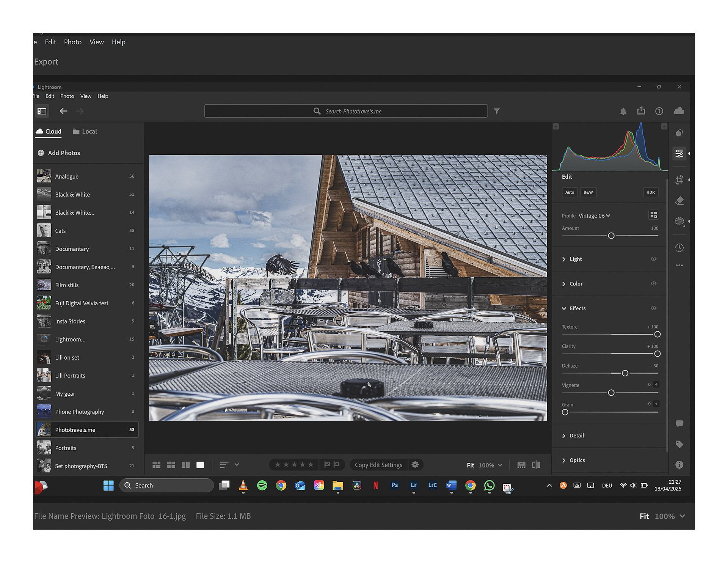Open the Versions history panel
728x563 pixels.
click(x=679, y=248)
